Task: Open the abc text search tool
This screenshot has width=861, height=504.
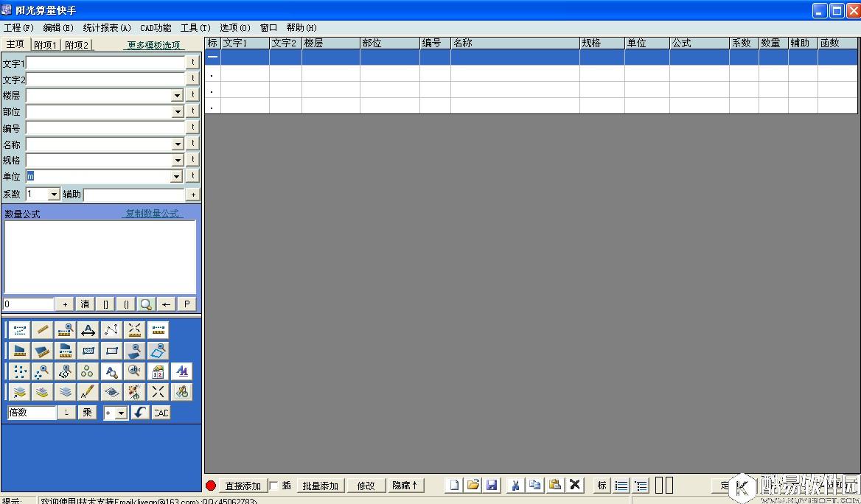Action: [134, 371]
